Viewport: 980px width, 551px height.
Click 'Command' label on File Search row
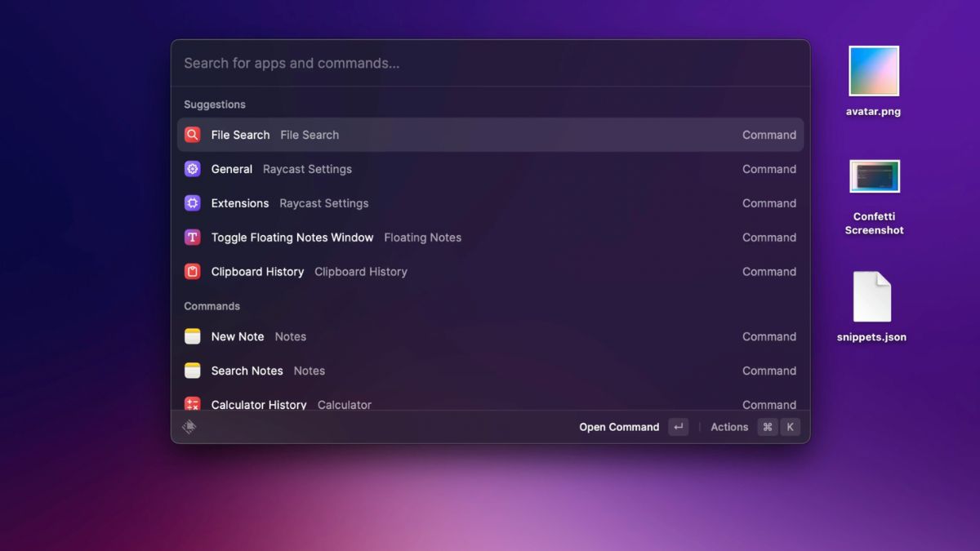point(769,135)
